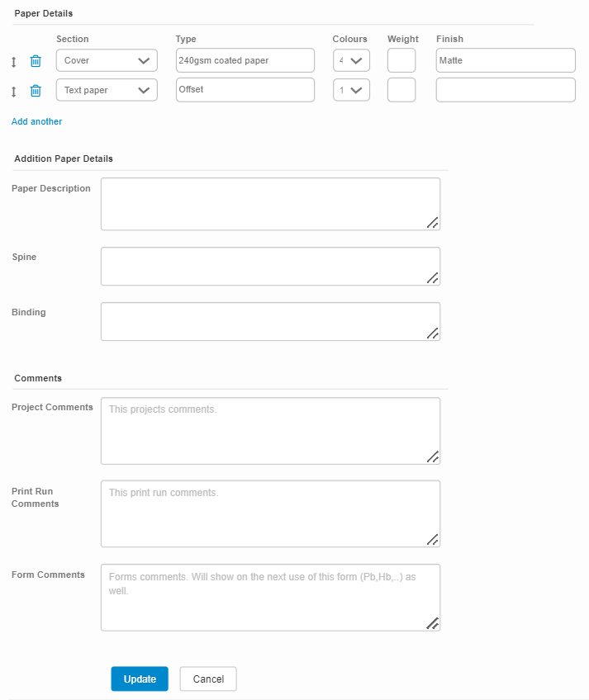This screenshot has height=700, width=589.
Task: Click the resize grip on Form Comments box
Action: point(433,623)
